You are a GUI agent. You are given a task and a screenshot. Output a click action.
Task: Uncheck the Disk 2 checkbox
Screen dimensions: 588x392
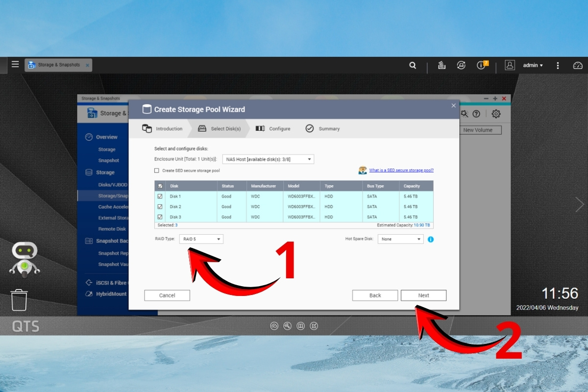(x=160, y=207)
